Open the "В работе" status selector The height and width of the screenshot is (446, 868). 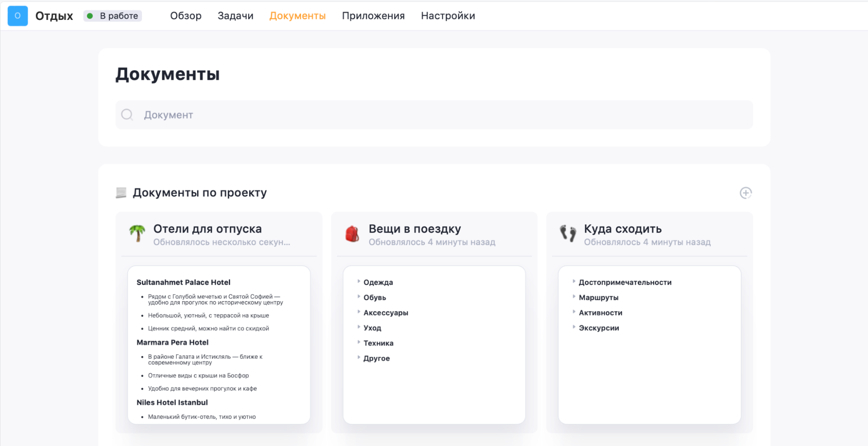(113, 16)
